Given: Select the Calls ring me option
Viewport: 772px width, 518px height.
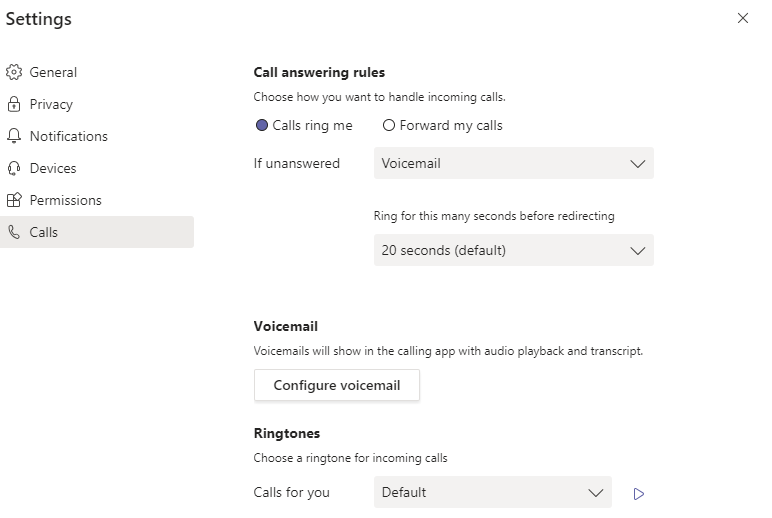Looking at the screenshot, I should point(304,126).
